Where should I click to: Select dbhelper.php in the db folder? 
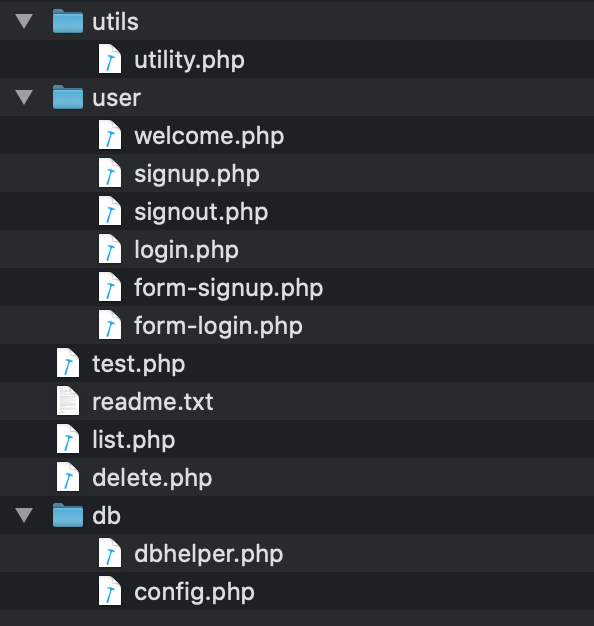click(297, 553)
